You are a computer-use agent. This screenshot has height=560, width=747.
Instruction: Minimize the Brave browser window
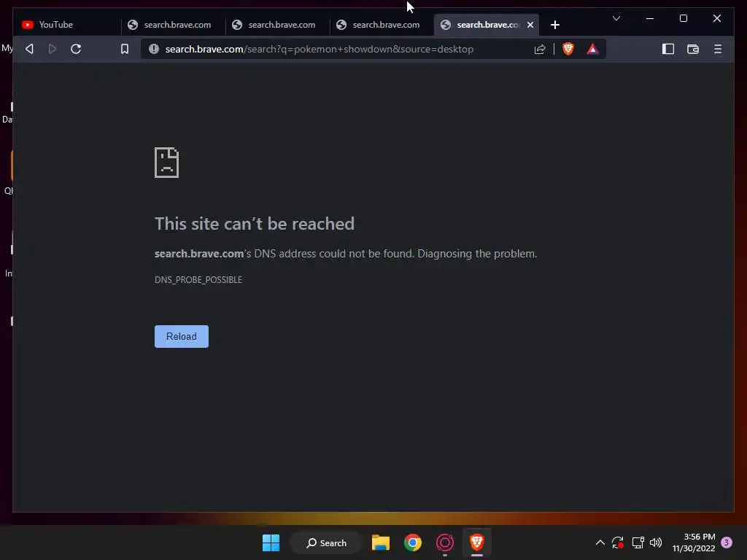pos(650,18)
